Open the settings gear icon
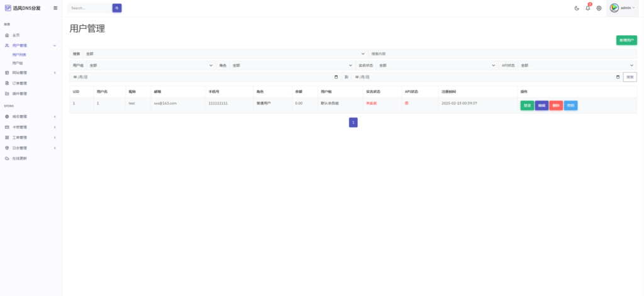This screenshot has height=296, width=644. (x=599, y=8)
